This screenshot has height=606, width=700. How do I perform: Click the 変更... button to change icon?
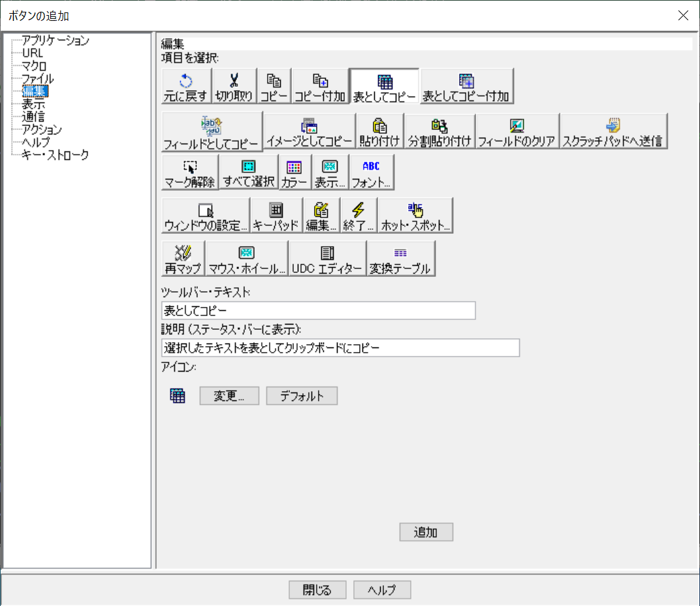pyautogui.click(x=229, y=396)
